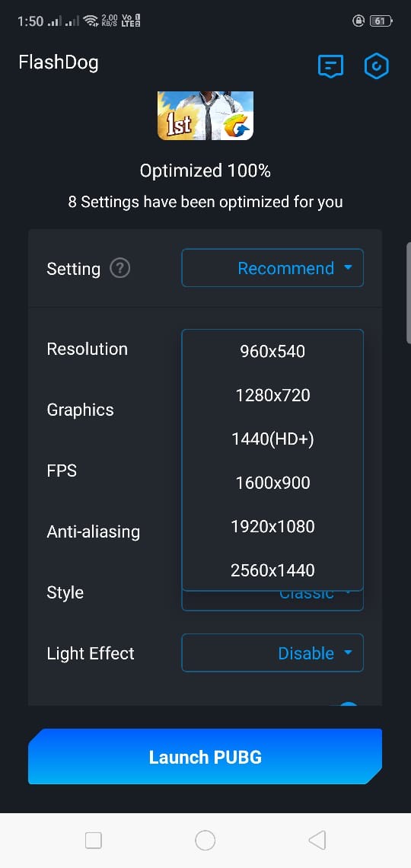
Task: Tap the Android home circle button
Action: (205, 841)
